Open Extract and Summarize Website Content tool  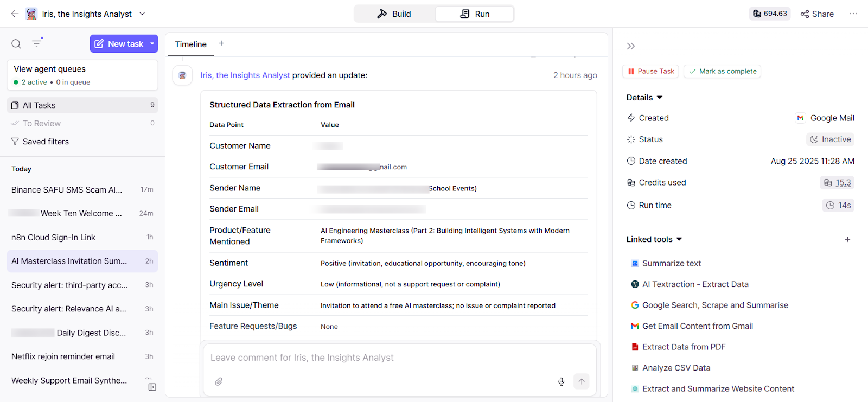[x=712, y=388]
